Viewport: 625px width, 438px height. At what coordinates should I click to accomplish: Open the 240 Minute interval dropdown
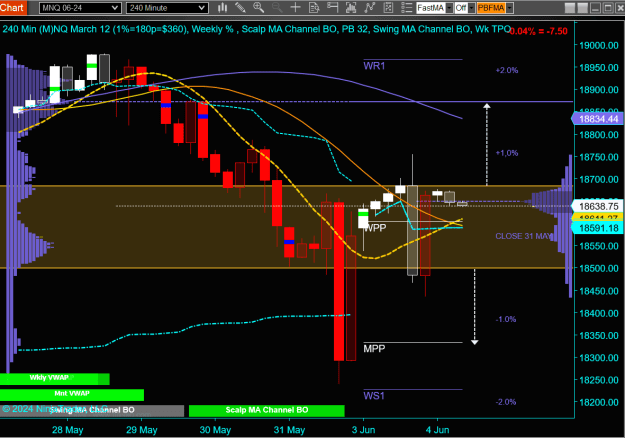167,8
